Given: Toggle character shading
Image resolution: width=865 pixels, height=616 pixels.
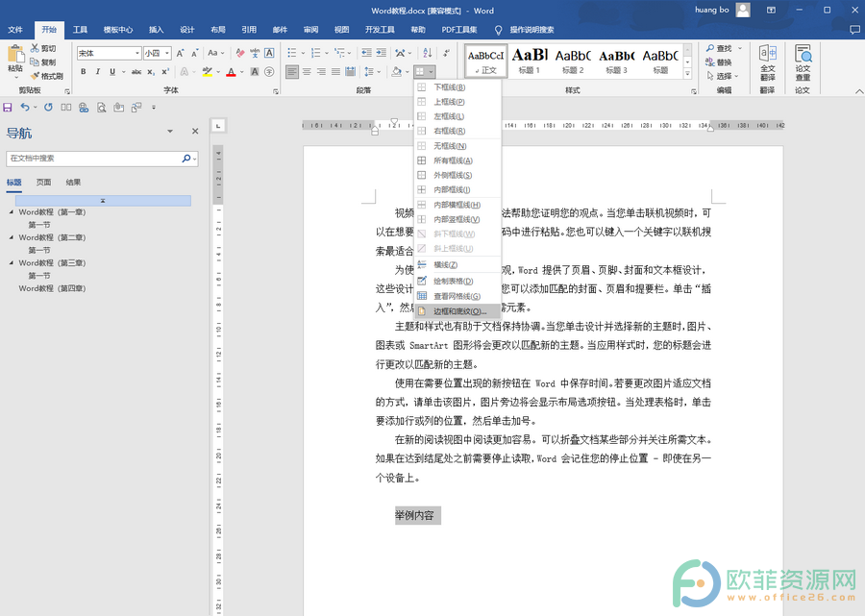Looking at the screenshot, I should [x=255, y=72].
